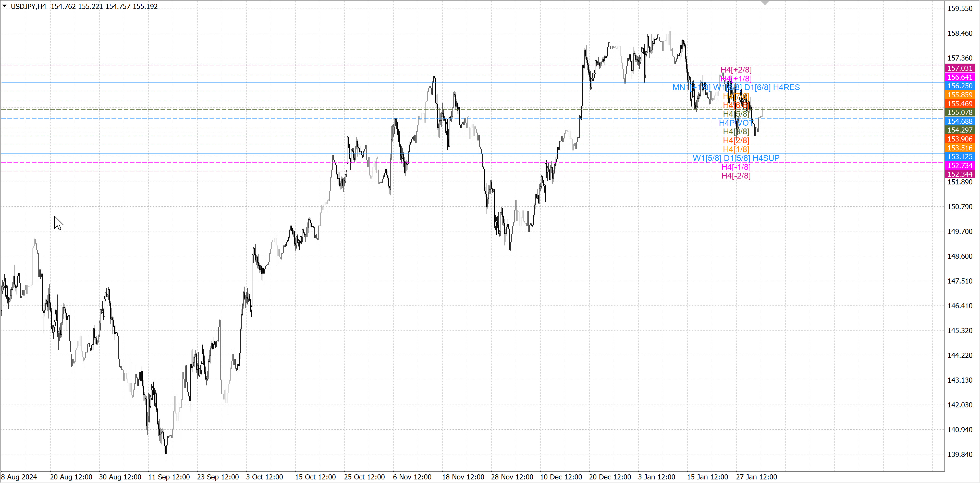Click the W1[5/8] D1[5/8] H4SUP label

[736, 158]
